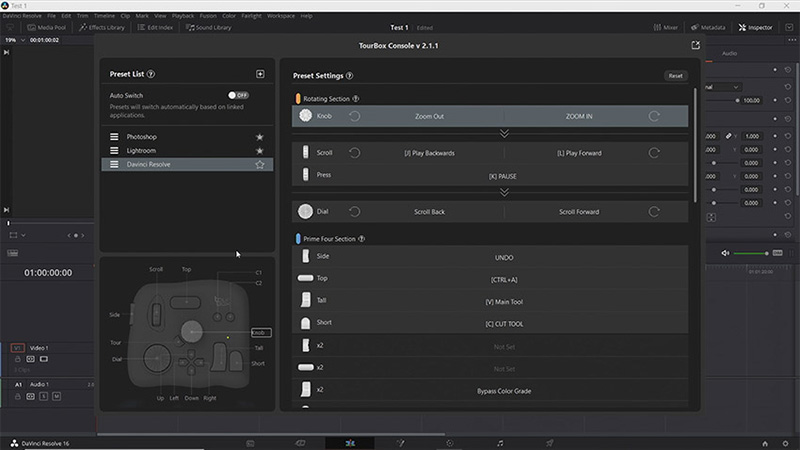Click the TourBox Console export icon
Screen dimensions: 800x450
tap(696, 46)
